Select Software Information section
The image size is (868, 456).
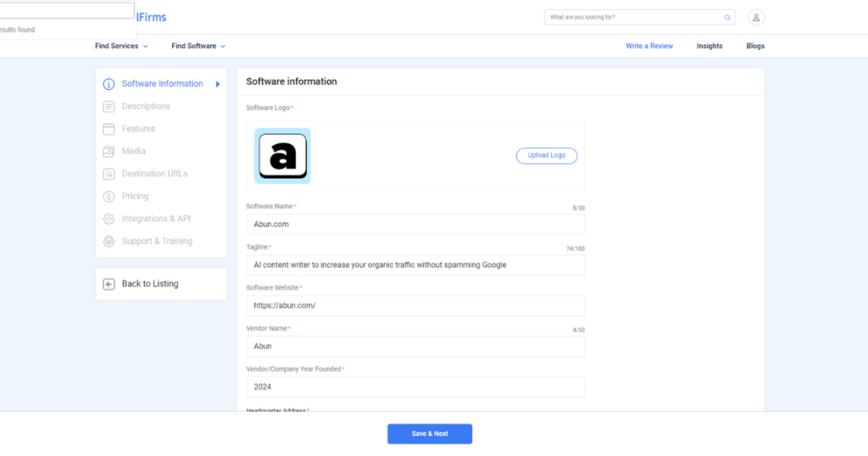click(x=162, y=84)
